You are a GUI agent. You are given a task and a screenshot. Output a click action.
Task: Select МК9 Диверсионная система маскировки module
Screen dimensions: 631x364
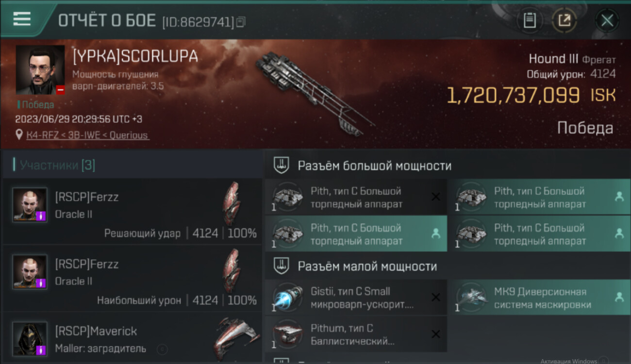tap(539, 298)
